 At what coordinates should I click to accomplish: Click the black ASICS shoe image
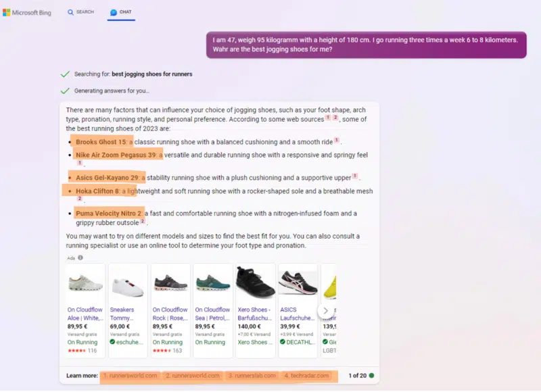tap(298, 283)
